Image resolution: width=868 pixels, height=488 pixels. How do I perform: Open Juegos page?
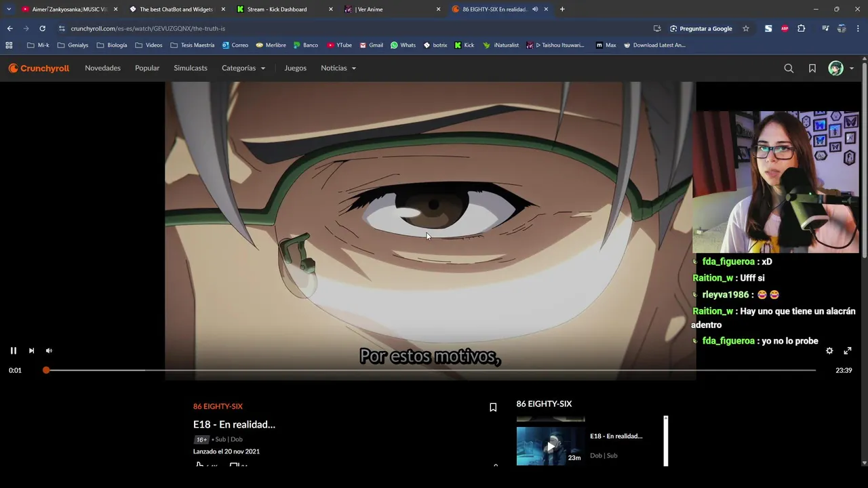[x=295, y=68]
